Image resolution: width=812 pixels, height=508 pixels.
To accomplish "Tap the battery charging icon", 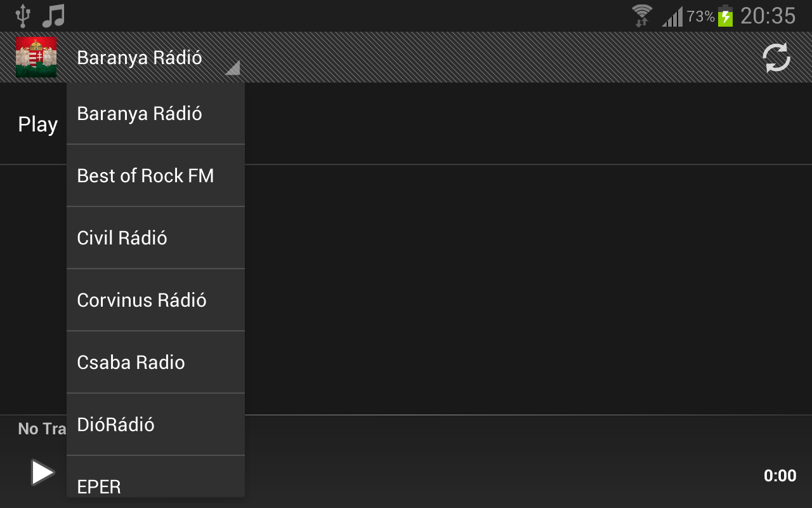I will (725, 16).
